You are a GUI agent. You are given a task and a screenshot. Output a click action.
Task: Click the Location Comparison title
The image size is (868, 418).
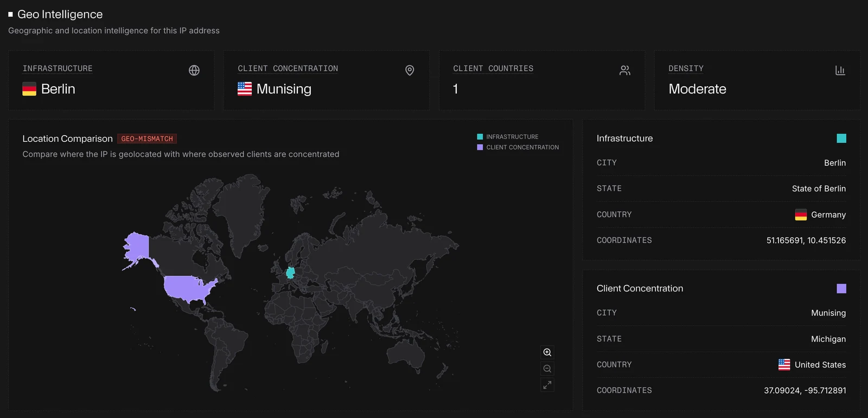67,139
